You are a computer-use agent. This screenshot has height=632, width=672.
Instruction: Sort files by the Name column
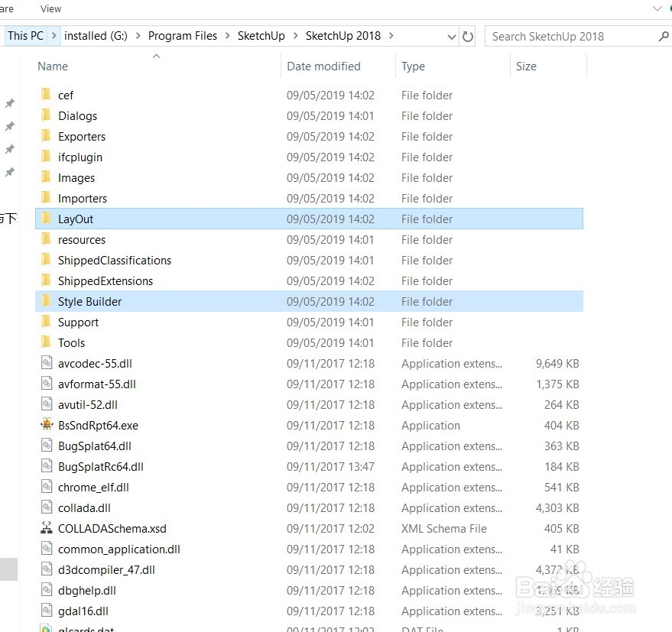coord(53,66)
